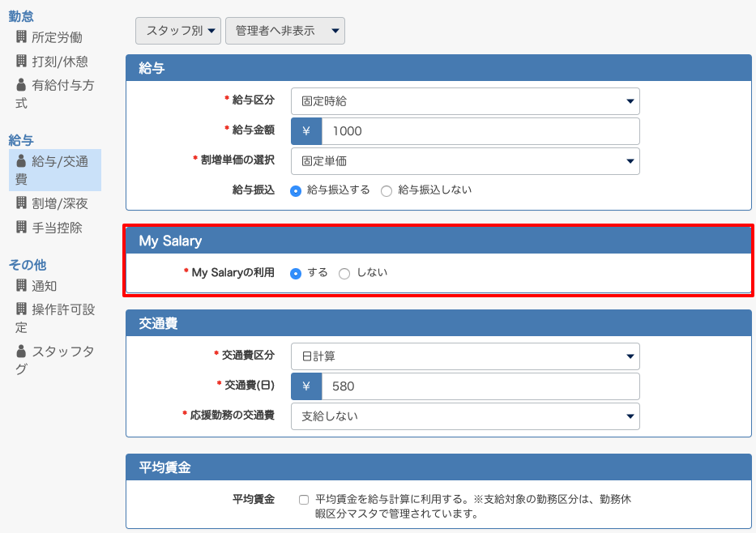
Task: Click building icon beside 通知
Action: pyautogui.click(x=21, y=285)
